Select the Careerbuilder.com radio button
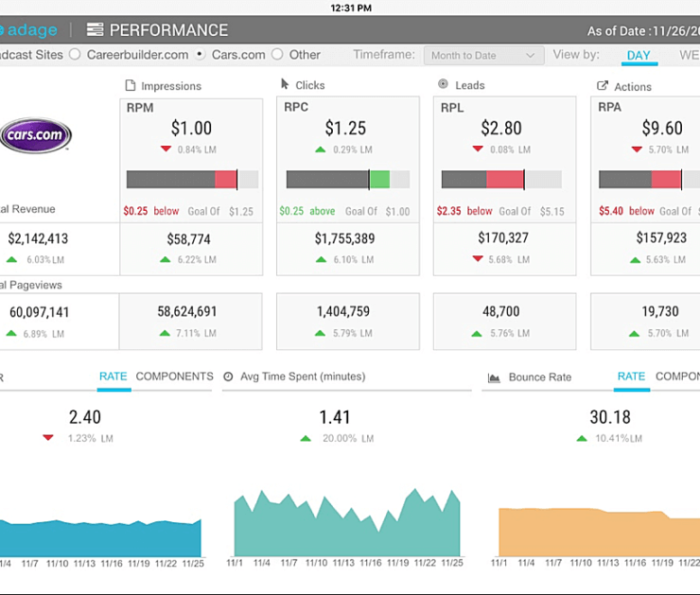 pyautogui.click(x=76, y=55)
